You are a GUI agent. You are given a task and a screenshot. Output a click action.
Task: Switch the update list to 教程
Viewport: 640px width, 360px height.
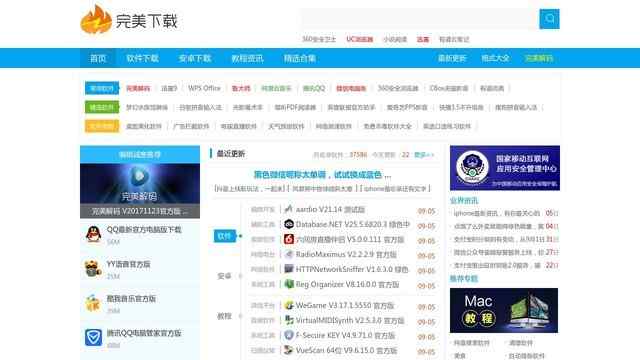pos(224,316)
